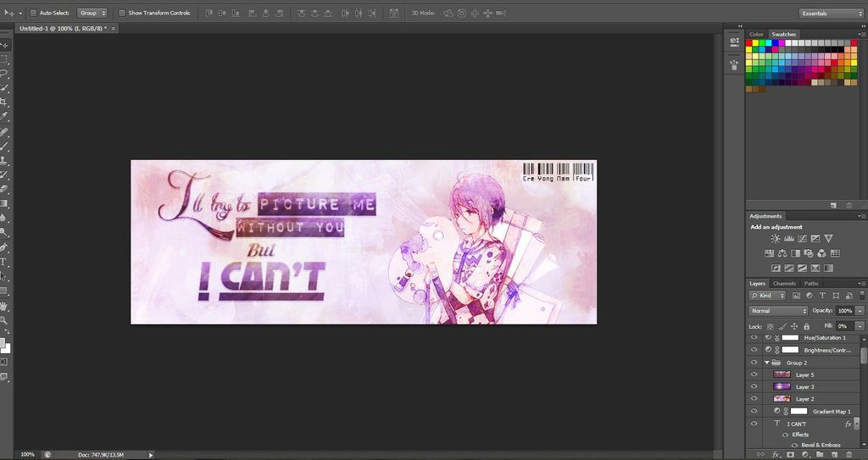The width and height of the screenshot is (868, 460).
Task: Select the Hand tool
Action: click(x=3, y=306)
